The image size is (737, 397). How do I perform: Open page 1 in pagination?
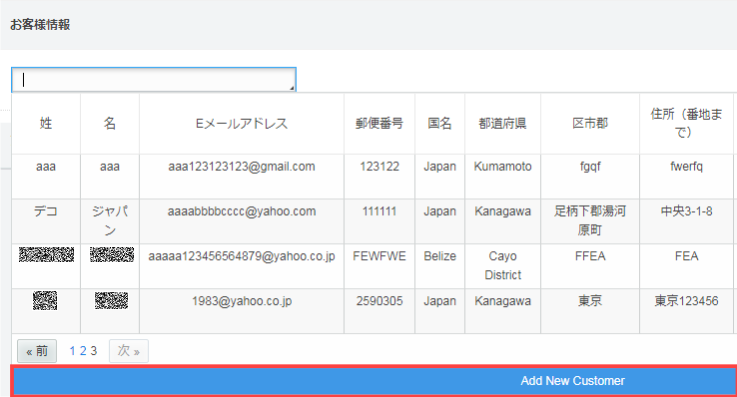(x=72, y=351)
